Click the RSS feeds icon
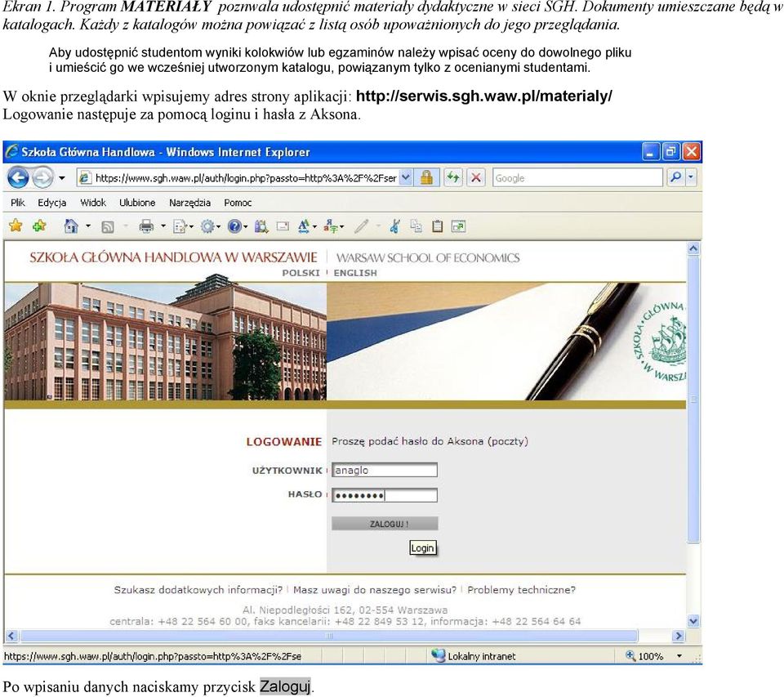Image resolution: width=784 pixels, height=697 pixels. pos(108,227)
